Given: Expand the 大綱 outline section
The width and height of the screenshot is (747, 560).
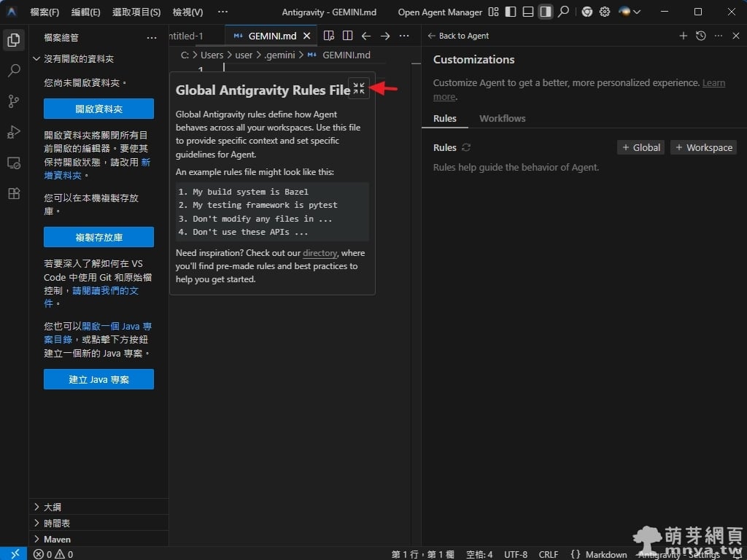Looking at the screenshot, I should 53,507.
